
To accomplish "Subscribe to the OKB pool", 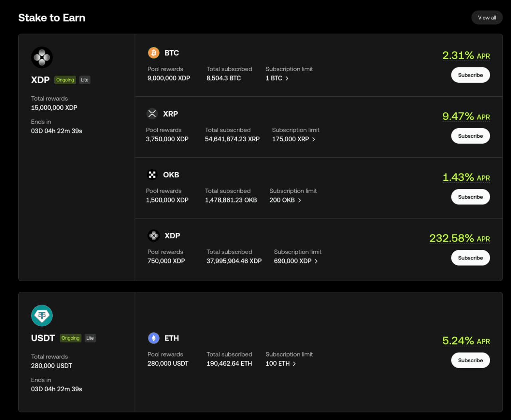I will (x=470, y=197).
